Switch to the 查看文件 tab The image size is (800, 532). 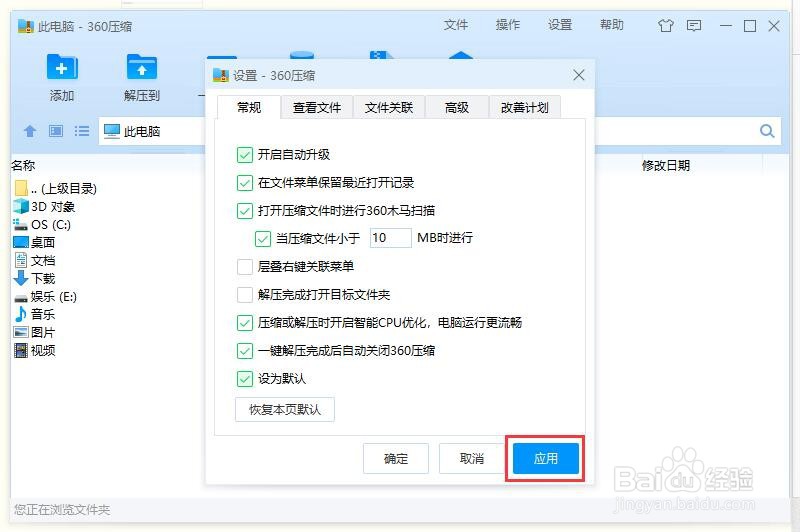pos(317,108)
